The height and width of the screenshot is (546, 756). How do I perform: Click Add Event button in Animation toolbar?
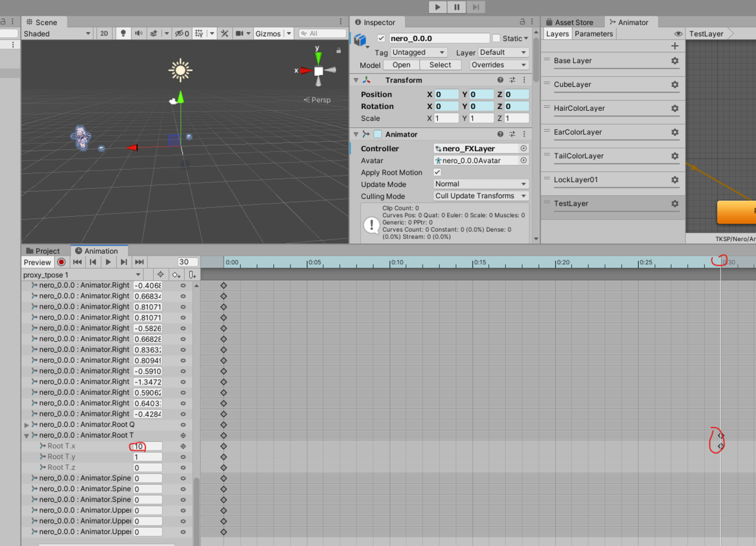click(192, 275)
